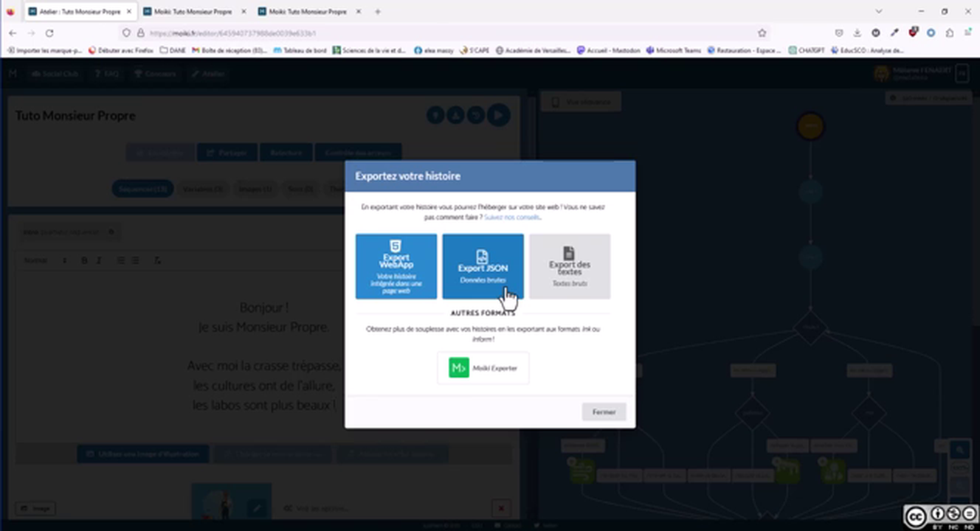Open a new browser tab

(x=378, y=12)
